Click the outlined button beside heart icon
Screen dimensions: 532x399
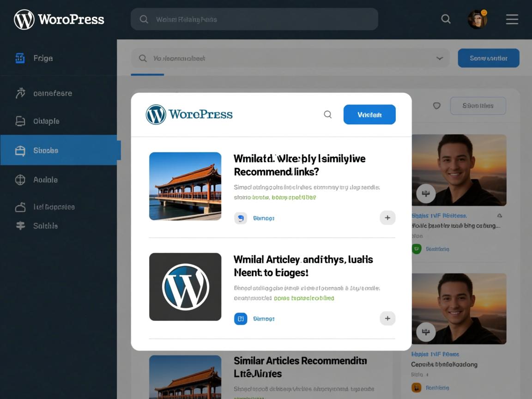pyautogui.click(x=478, y=106)
